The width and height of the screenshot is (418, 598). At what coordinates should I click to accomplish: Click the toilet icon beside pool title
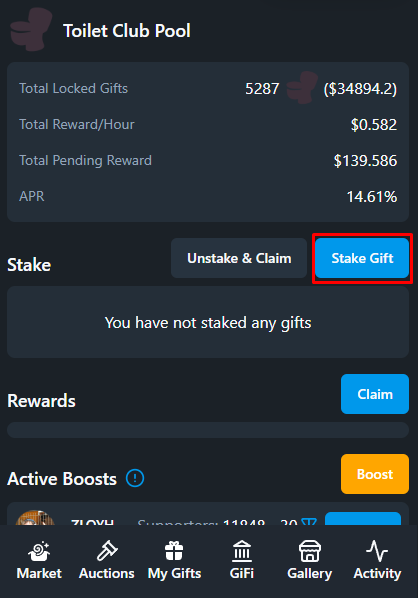31,30
